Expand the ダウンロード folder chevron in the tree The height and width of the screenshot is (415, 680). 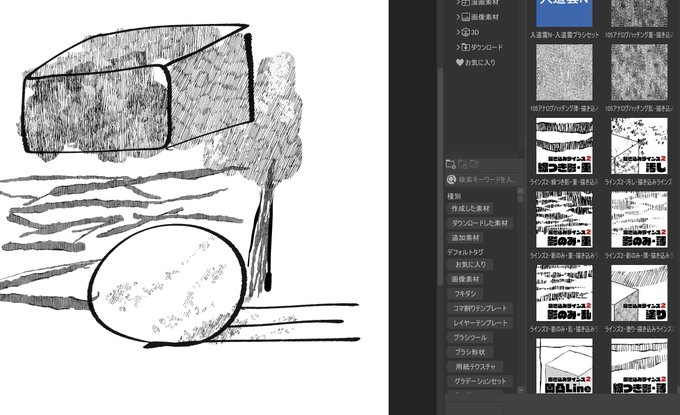pos(458,47)
